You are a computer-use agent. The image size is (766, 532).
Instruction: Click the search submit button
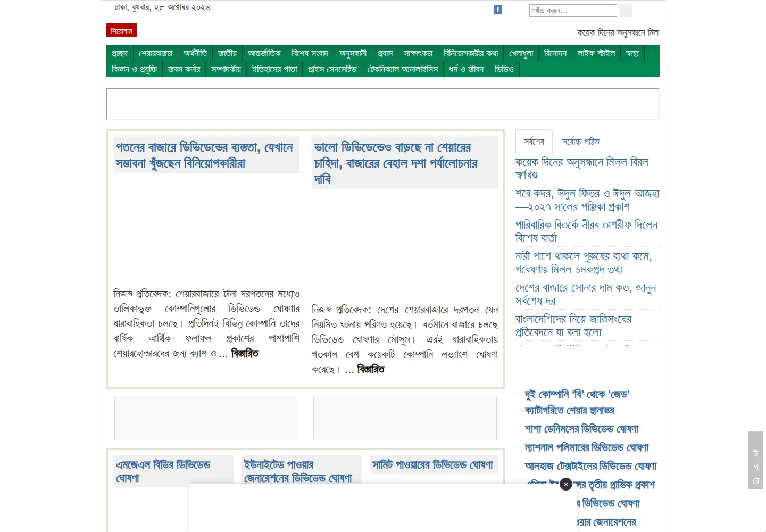626,11
